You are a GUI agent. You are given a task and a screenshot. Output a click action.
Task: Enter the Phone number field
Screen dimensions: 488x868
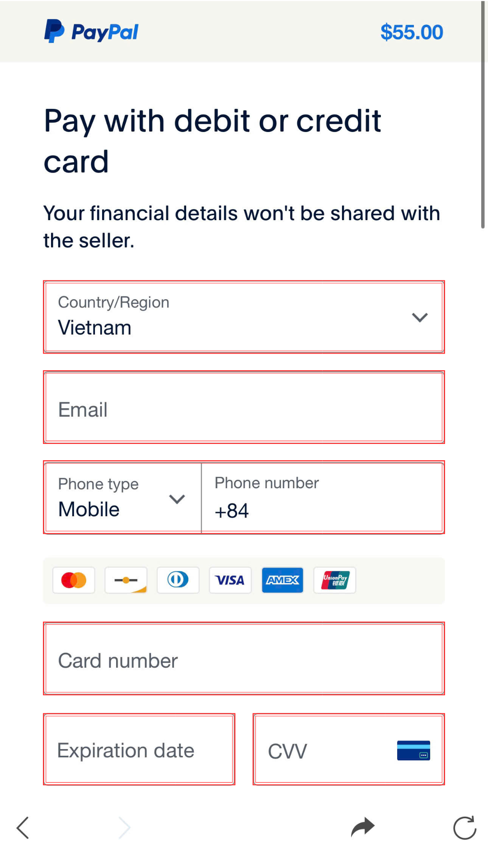pyautogui.click(x=322, y=498)
